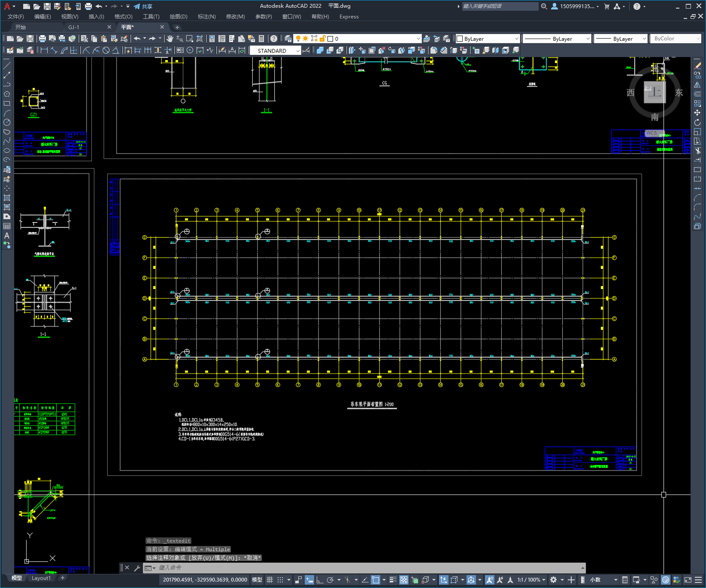Screen dimensions: 706x588
Task: Open the 标注(N) menu
Action: point(206,17)
